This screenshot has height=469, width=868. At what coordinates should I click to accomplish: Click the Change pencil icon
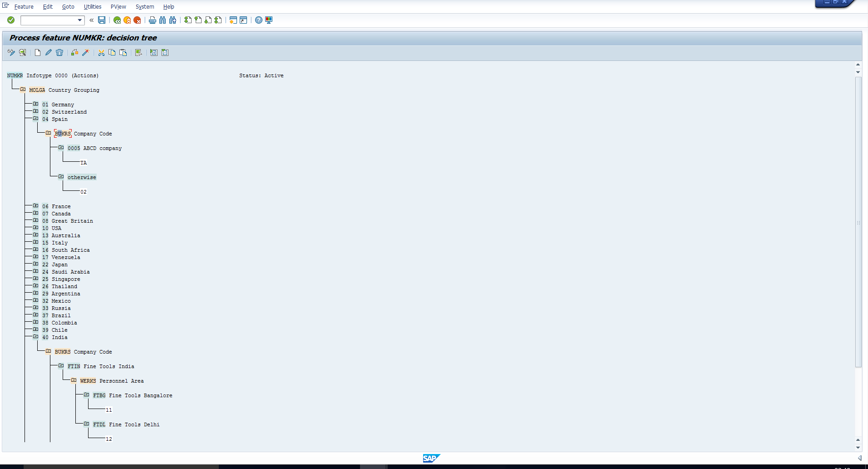[49, 53]
